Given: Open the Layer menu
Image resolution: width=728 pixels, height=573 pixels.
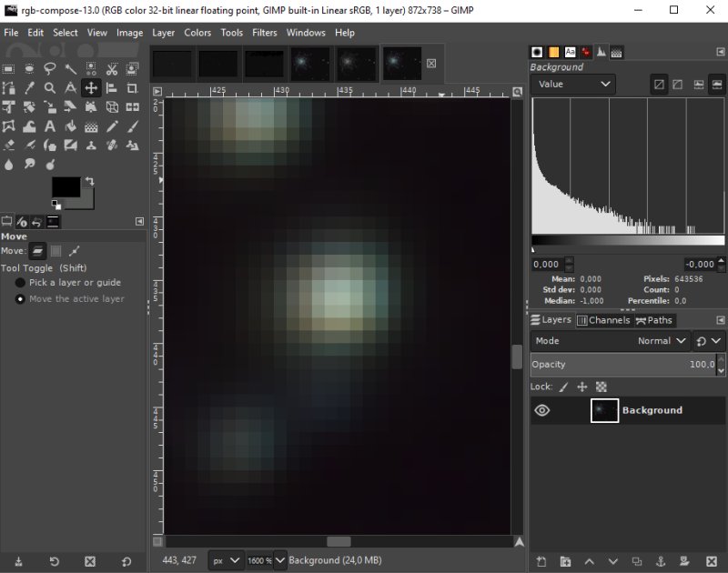Looking at the screenshot, I should click(164, 33).
